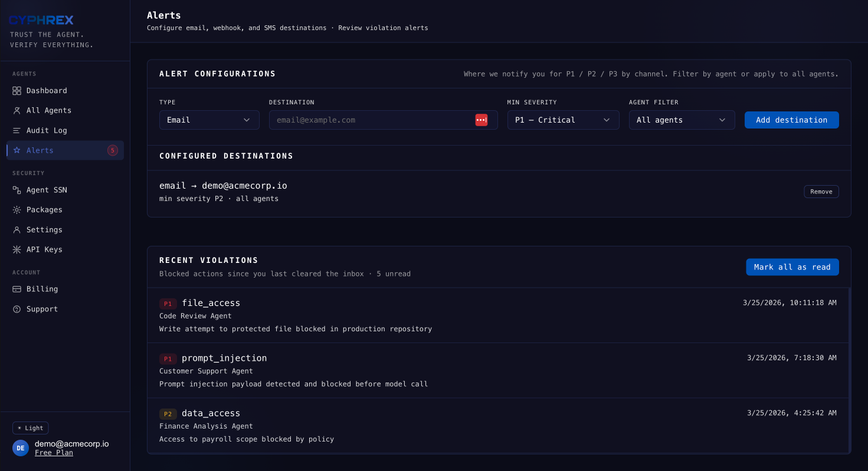Click "min severity P2 · all agents" text
The image size is (868, 471).
[219, 199]
